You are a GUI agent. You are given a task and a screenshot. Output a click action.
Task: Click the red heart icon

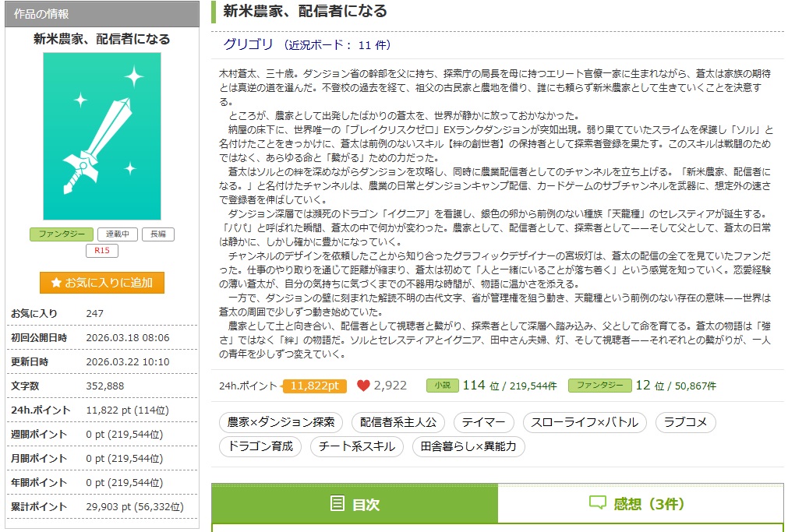tap(363, 386)
